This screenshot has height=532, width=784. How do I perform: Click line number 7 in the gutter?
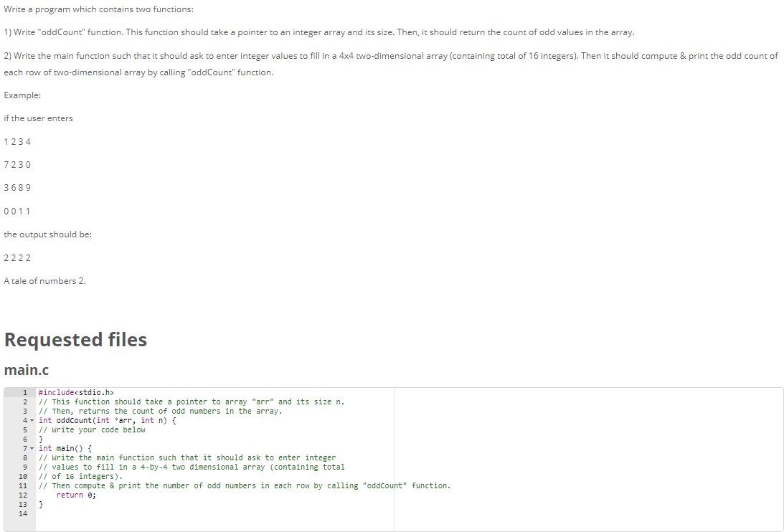[x=24, y=448]
